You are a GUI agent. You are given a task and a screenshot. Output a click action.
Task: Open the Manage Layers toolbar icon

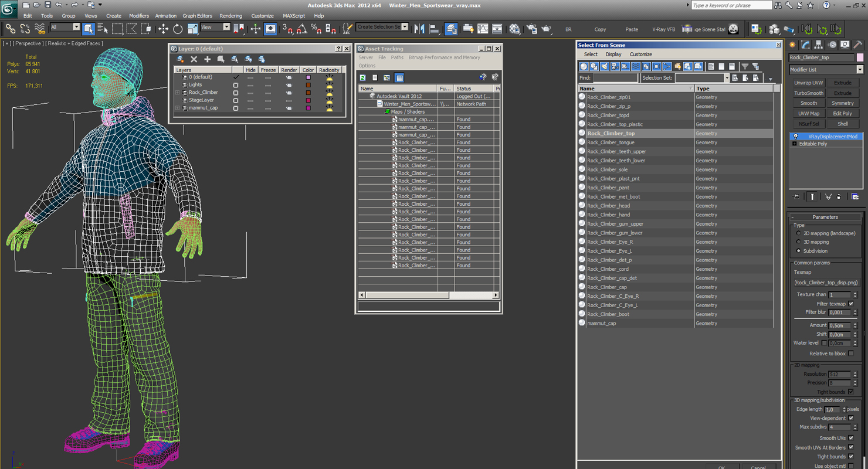coord(451,28)
